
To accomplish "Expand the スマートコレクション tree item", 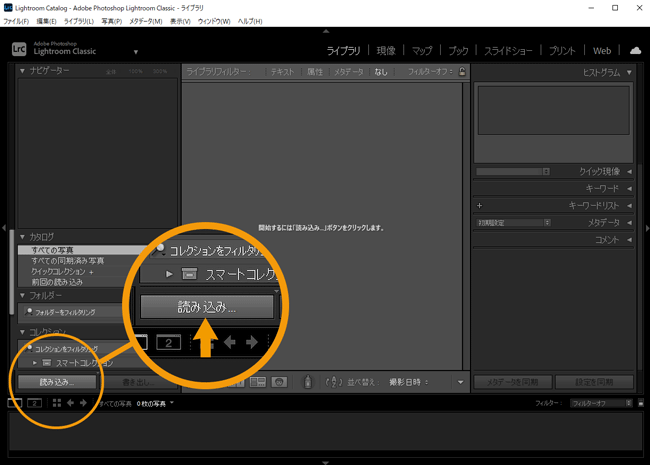I will (x=35, y=363).
